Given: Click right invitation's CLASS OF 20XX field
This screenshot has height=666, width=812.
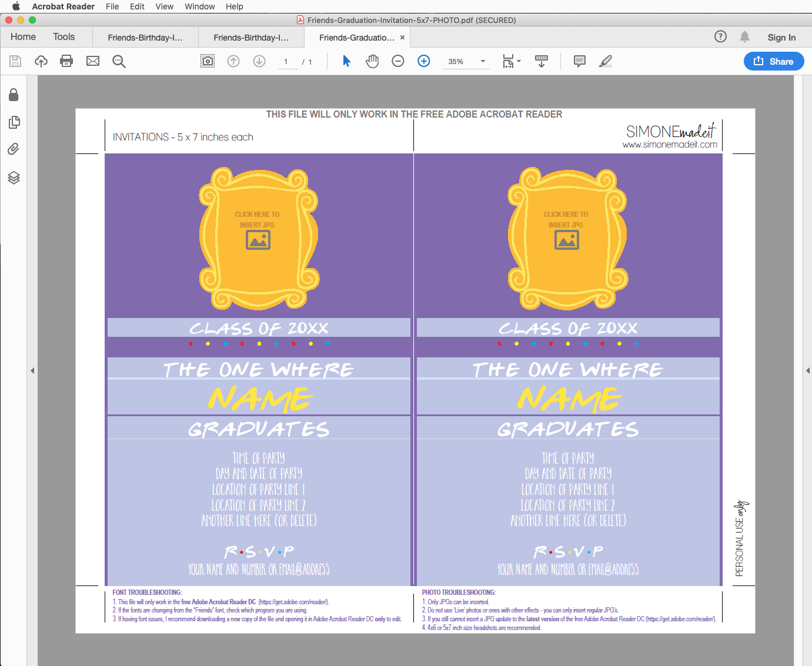Looking at the screenshot, I should [568, 327].
